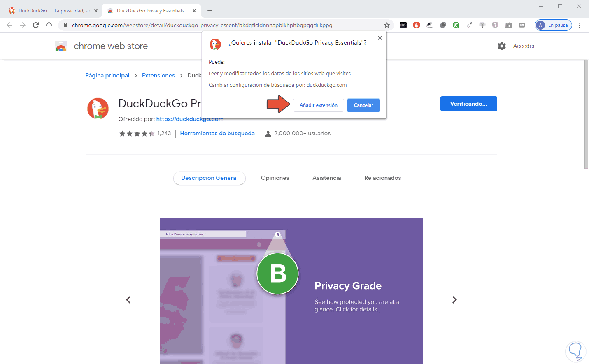This screenshot has width=589, height=364.
Task: Click the Verificando... button
Action: (x=469, y=104)
